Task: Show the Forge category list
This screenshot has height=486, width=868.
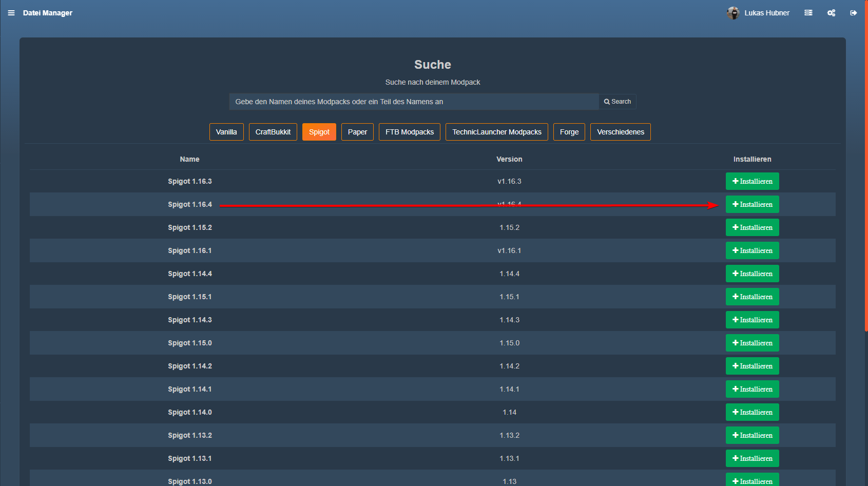Action: pos(569,132)
